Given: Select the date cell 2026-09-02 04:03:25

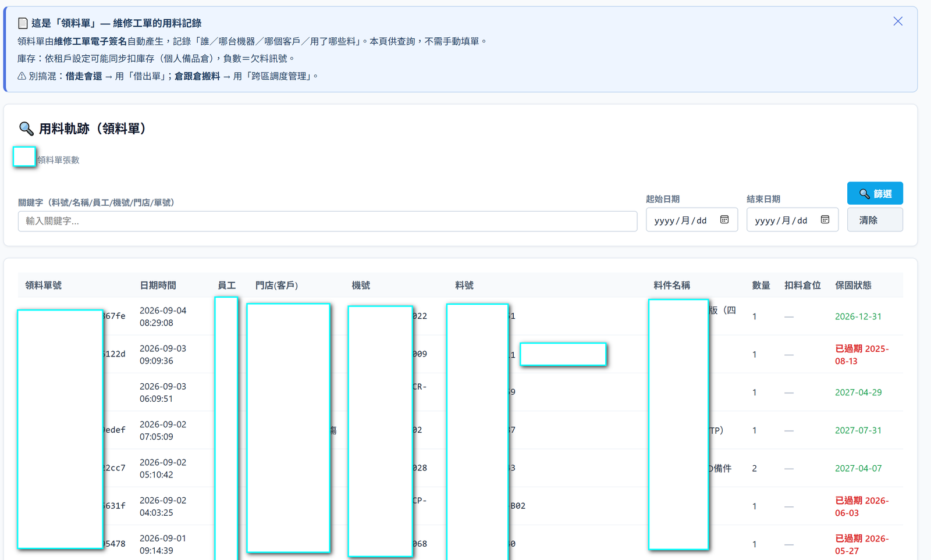Looking at the screenshot, I should click(x=163, y=507).
